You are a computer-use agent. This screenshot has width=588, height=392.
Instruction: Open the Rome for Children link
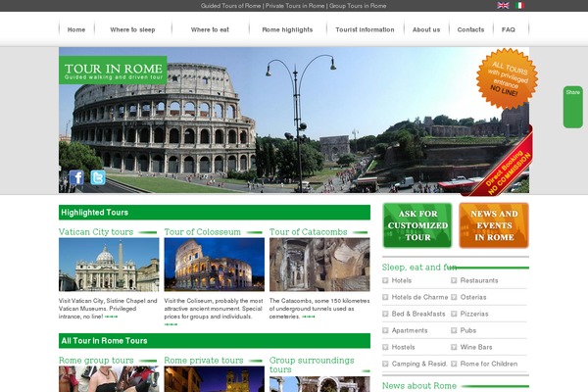click(489, 364)
